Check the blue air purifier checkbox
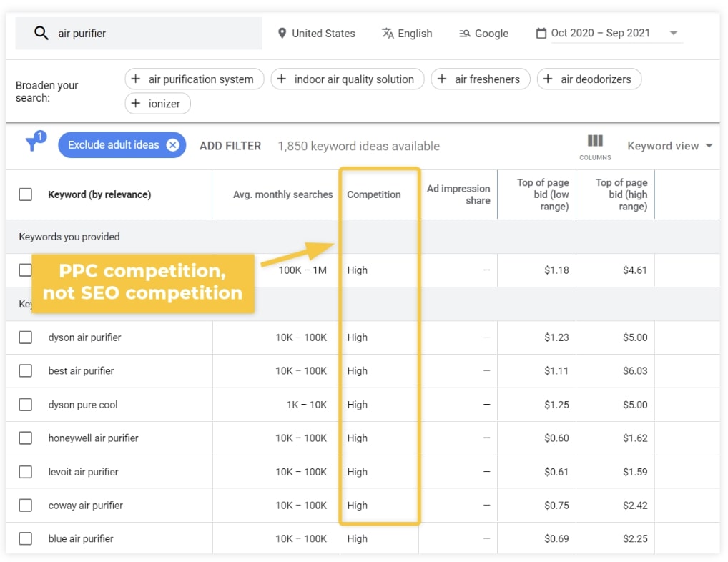This screenshot has width=728, height=562. [x=26, y=539]
